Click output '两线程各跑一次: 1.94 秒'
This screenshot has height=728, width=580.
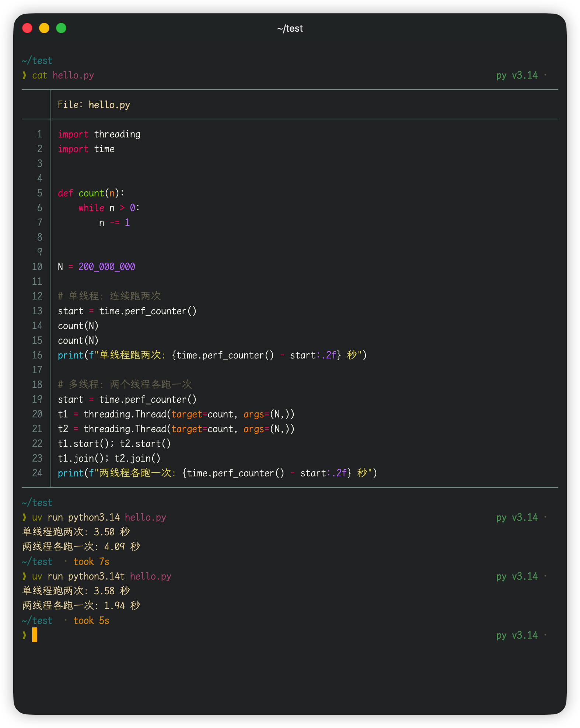click(x=81, y=606)
